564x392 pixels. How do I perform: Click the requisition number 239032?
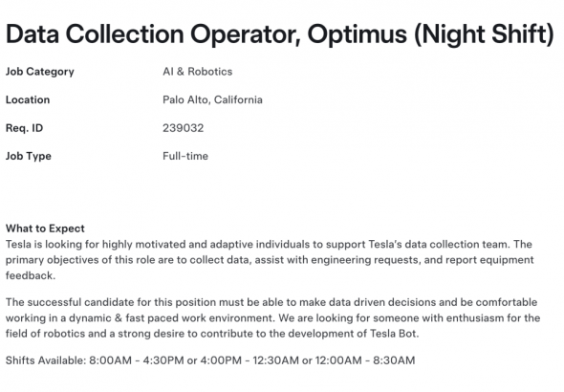pos(184,128)
